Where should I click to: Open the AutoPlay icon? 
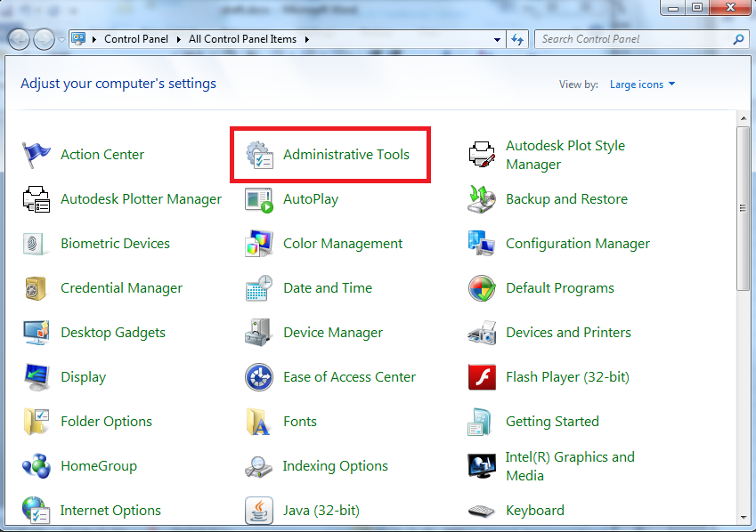pyautogui.click(x=259, y=199)
